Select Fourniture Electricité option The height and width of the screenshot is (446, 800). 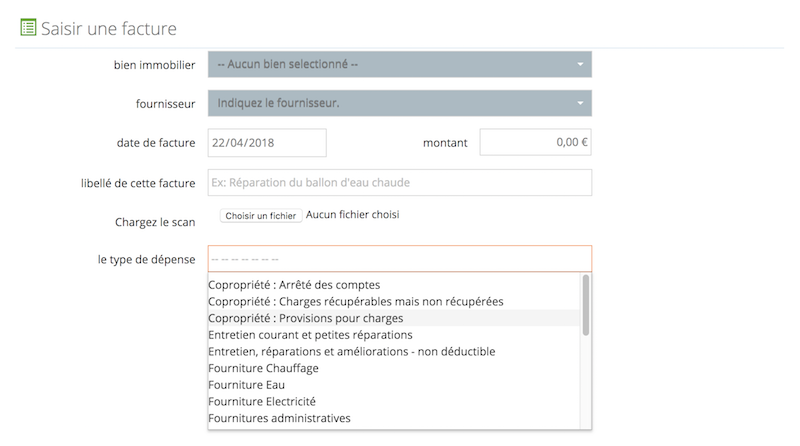tap(393, 402)
